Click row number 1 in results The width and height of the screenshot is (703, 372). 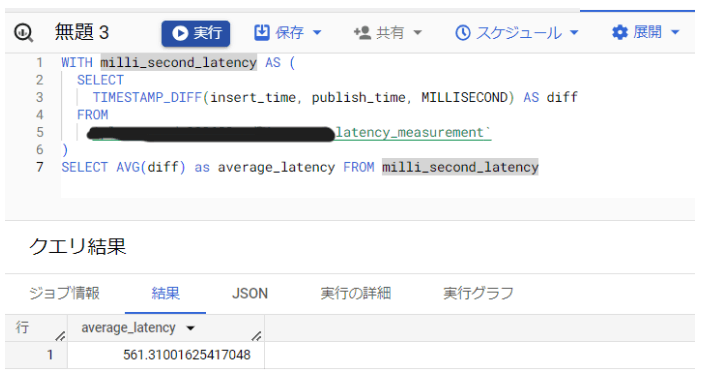(x=50, y=355)
